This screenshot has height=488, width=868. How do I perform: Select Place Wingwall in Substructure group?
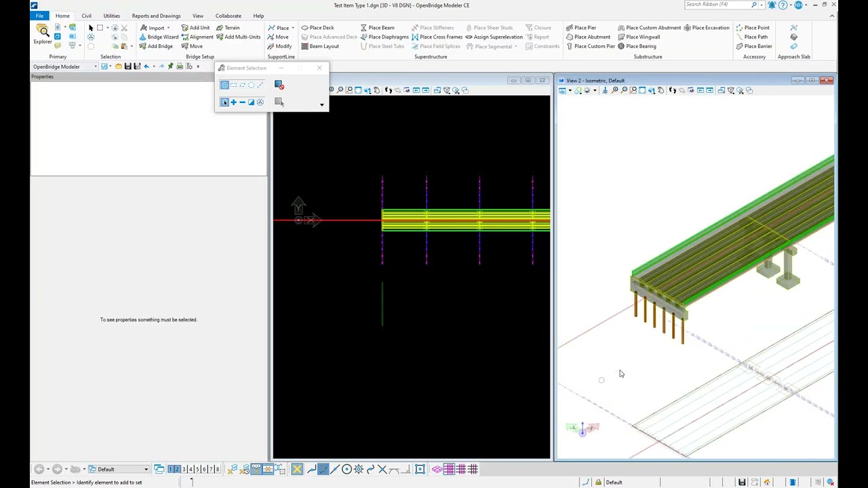638,37
